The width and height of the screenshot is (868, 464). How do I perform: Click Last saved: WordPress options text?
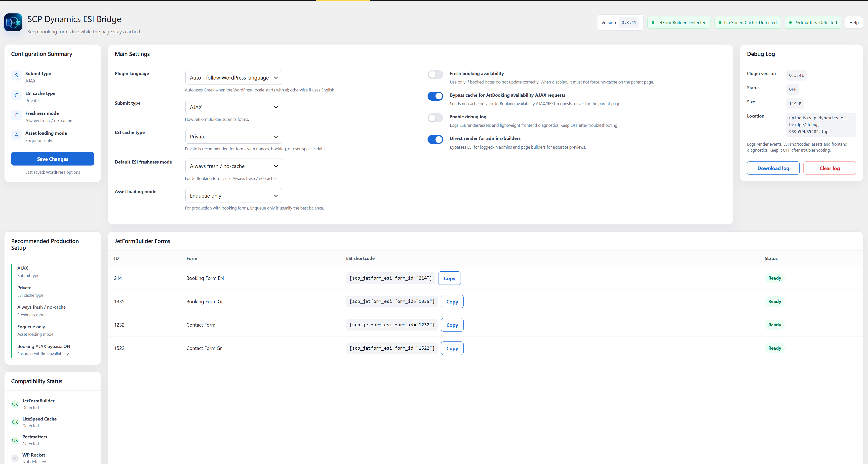(53, 172)
